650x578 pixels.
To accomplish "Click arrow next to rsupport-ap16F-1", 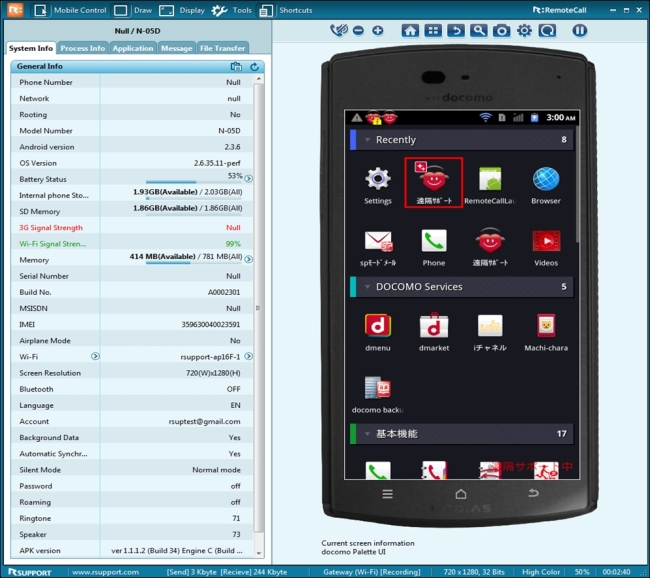I will (248, 356).
